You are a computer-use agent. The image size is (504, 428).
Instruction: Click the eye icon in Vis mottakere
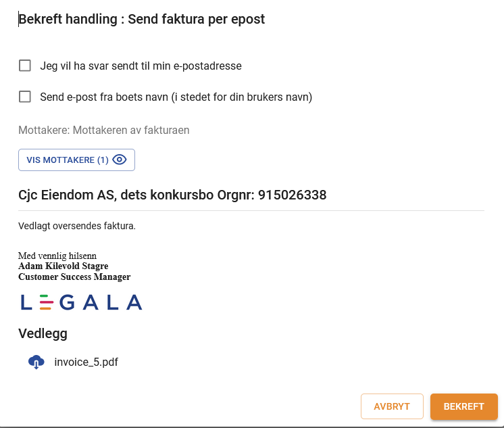pyautogui.click(x=120, y=160)
